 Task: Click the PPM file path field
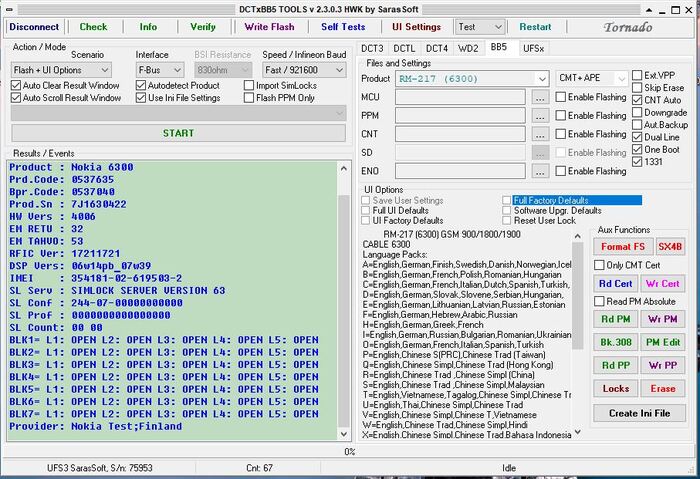460,116
